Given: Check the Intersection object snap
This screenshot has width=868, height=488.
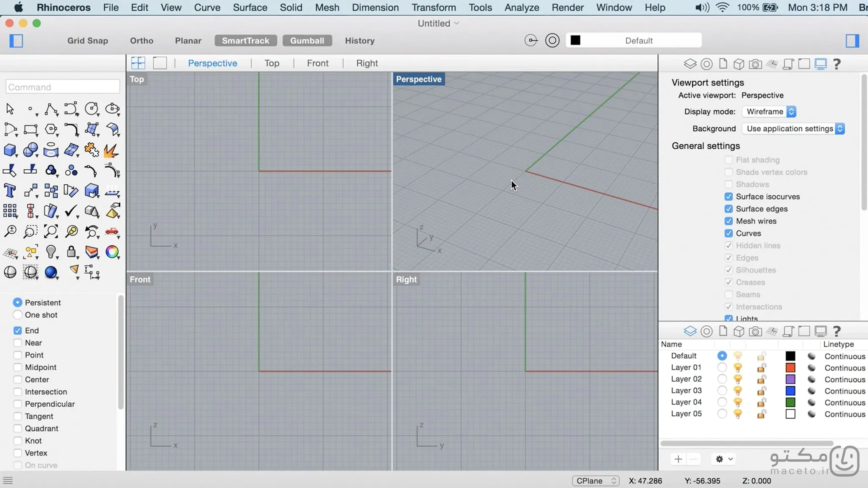Looking at the screenshot, I should (x=17, y=392).
